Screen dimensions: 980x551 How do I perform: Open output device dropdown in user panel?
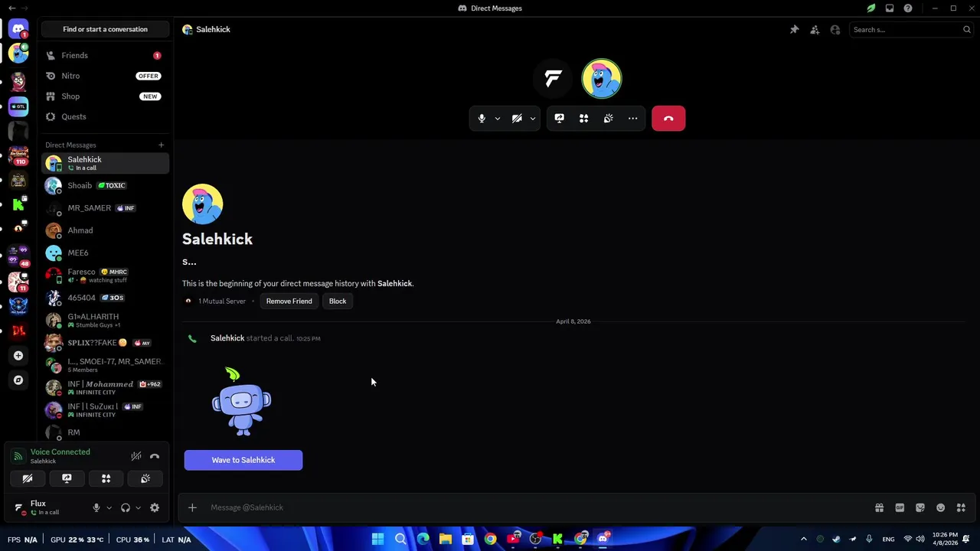pyautogui.click(x=138, y=507)
